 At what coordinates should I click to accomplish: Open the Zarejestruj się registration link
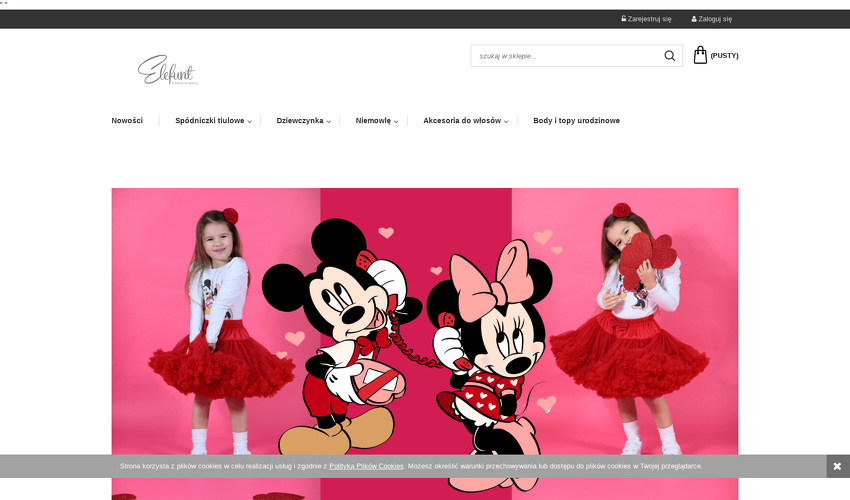[649, 19]
